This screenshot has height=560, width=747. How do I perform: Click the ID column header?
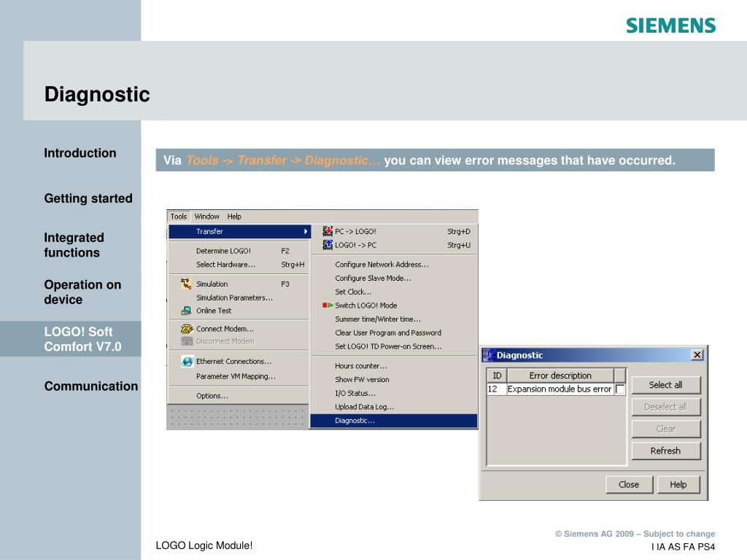[x=497, y=376]
